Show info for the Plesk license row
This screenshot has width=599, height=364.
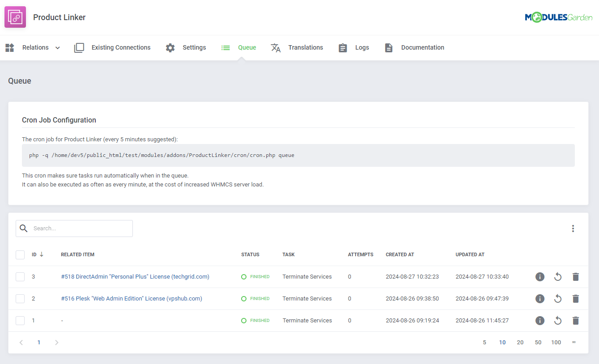click(540, 299)
